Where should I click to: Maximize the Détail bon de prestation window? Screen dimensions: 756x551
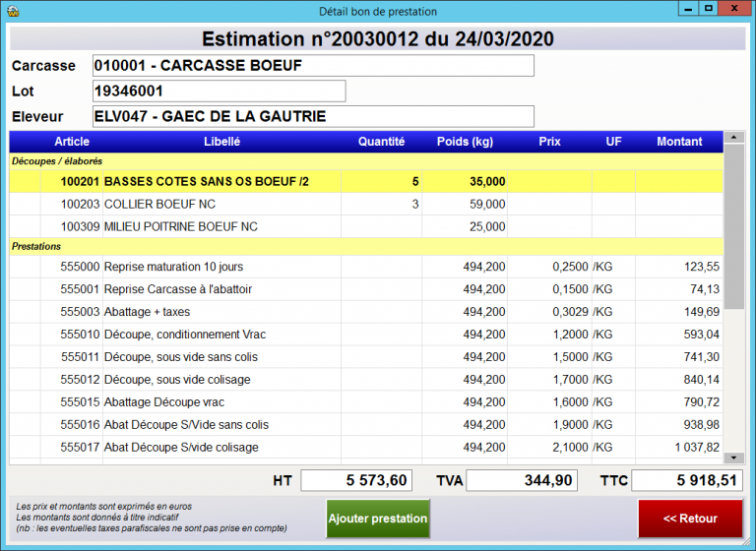coord(707,9)
